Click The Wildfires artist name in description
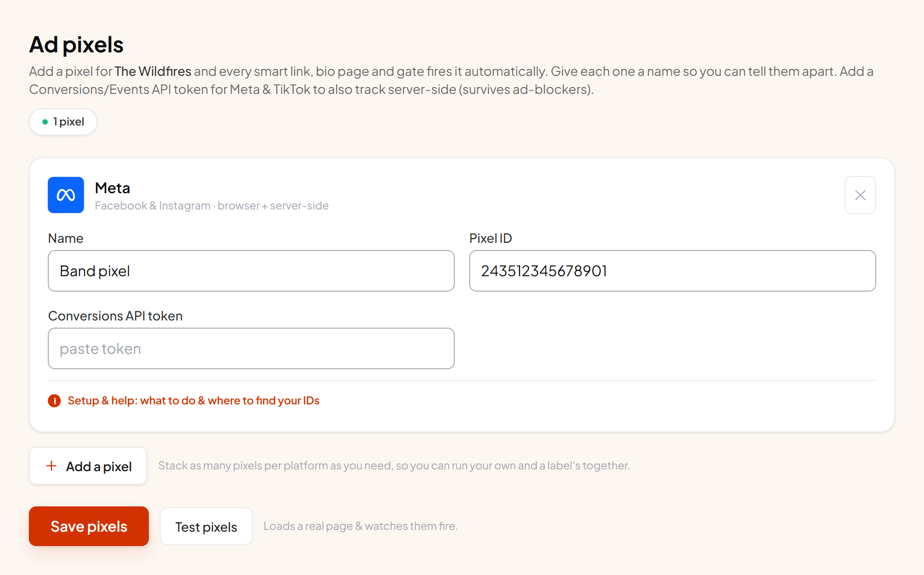The width and height of the screenshot is (924, 575). [x=153, y=71]
